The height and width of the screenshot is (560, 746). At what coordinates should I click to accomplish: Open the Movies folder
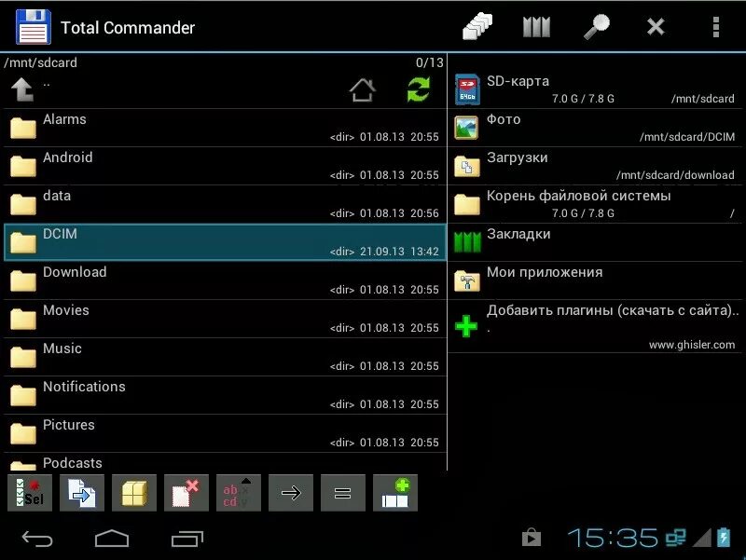click(225, 319)
